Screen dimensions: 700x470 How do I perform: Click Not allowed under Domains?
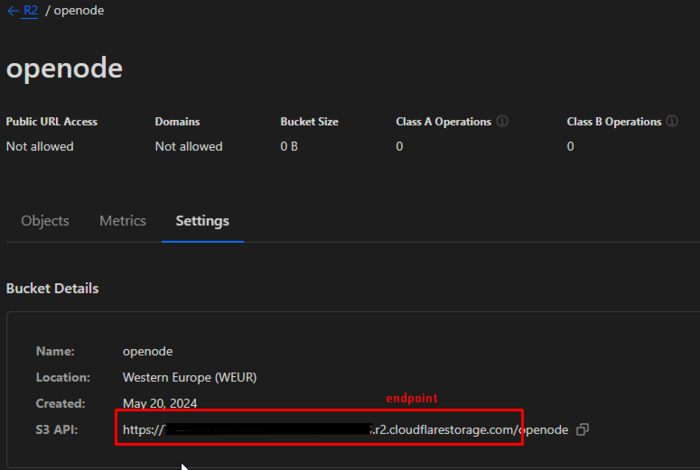tap(188, 147)
